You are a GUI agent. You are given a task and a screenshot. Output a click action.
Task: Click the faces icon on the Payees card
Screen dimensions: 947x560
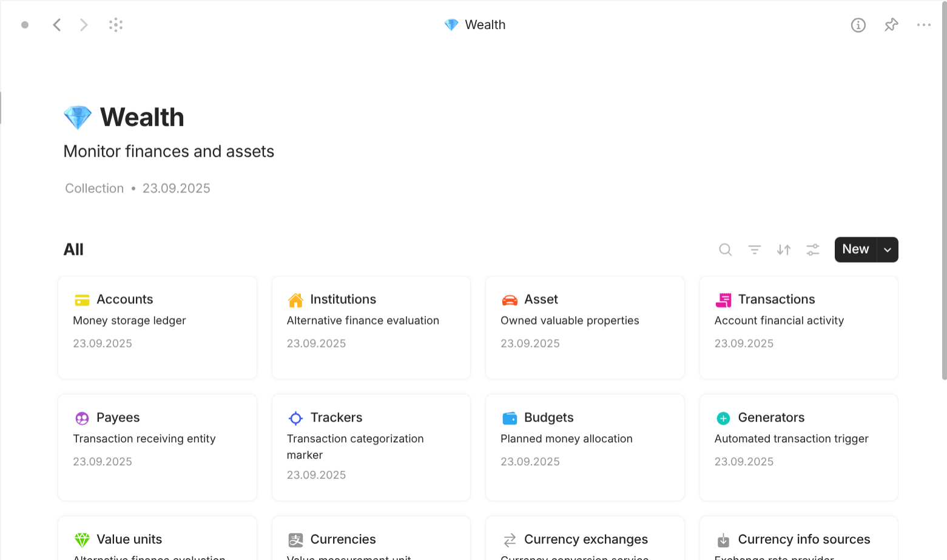coord(83,418)
